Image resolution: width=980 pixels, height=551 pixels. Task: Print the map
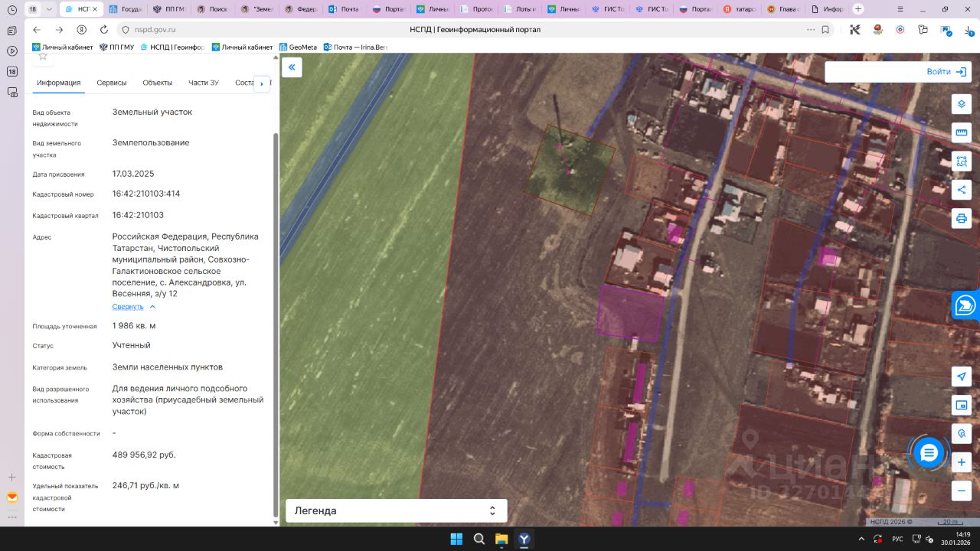tap(962, 218)
